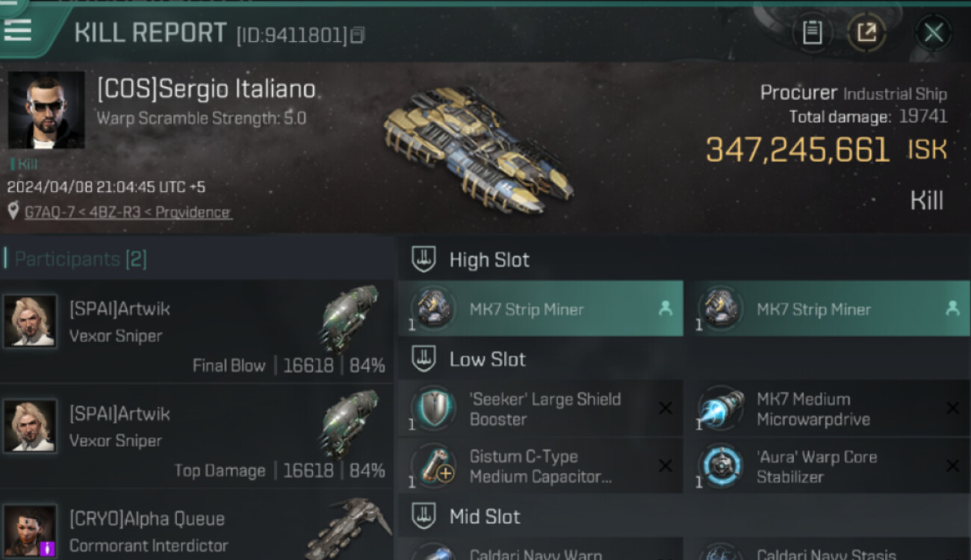Image resolution: width=971 pixels, height=560 pixels.
Task: View Sergio Italiano's character portrait
Action: (46, 111)
